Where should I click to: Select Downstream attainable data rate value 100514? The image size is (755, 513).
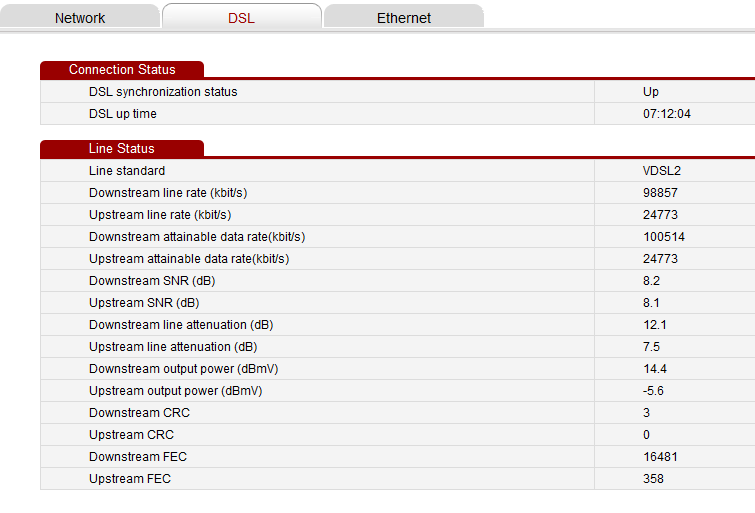(x=663, y=237)
